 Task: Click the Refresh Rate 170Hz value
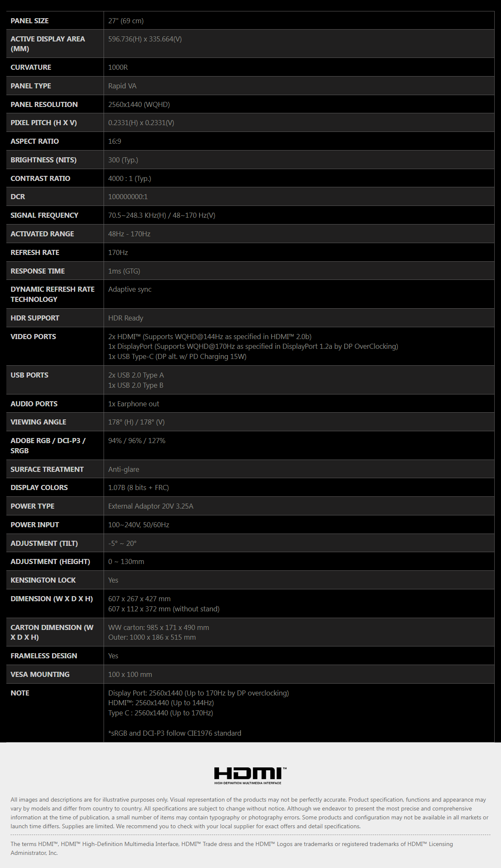(x=118, y=252)
